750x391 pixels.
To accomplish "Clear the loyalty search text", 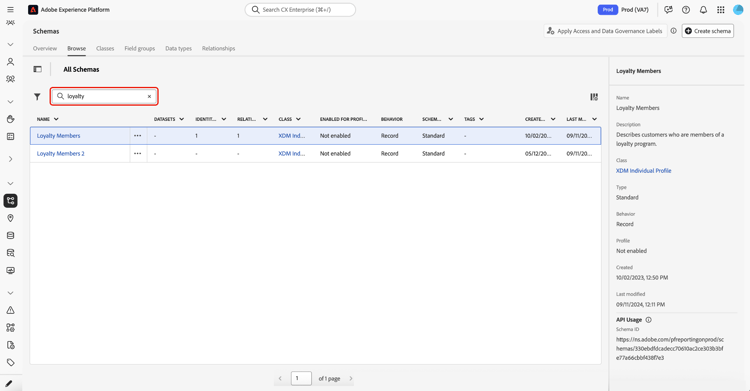I will coord(149,96).
